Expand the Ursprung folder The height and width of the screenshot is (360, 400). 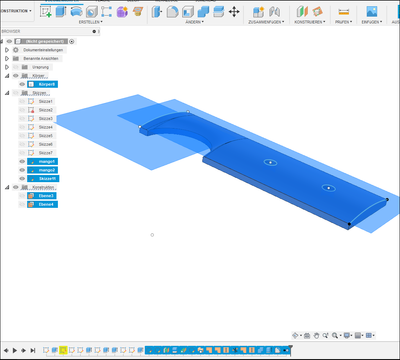pos(7,67)
